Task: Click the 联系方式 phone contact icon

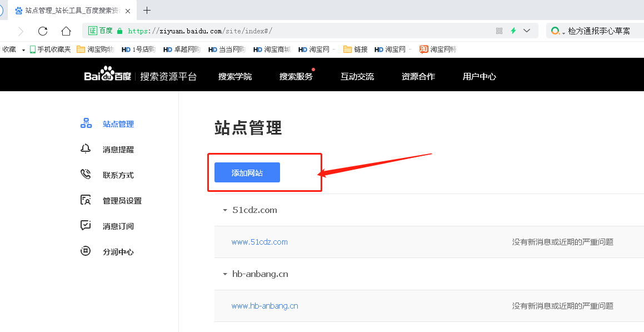Action: pos(86,175)
